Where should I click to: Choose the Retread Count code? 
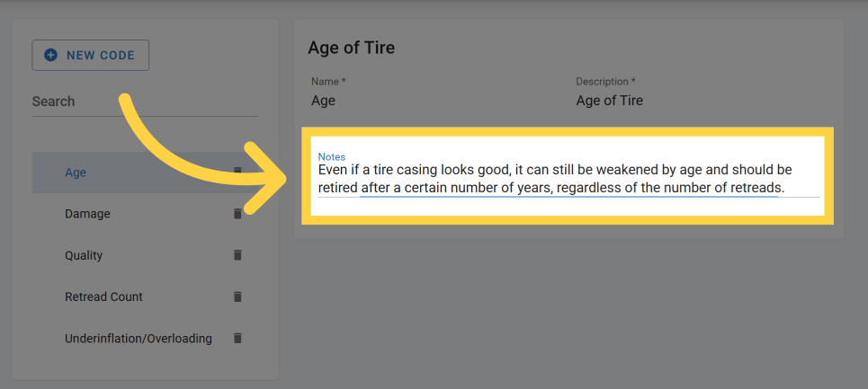[x=103, y=296]
